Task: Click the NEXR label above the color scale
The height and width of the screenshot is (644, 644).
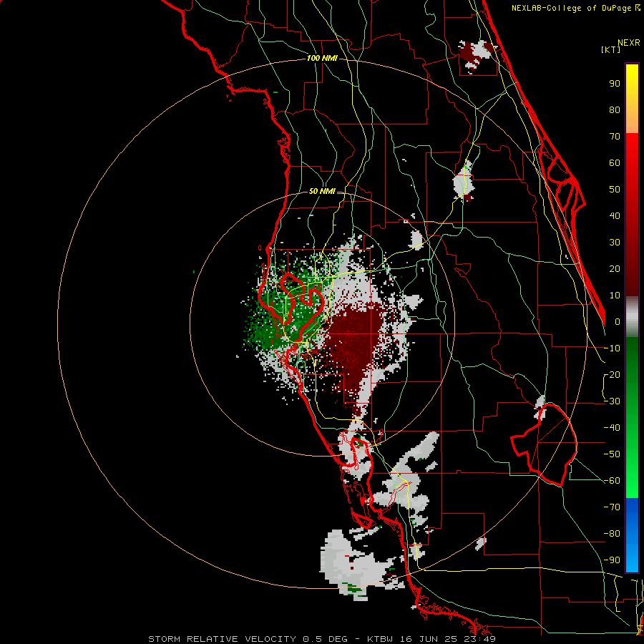Action: (628, 43)
